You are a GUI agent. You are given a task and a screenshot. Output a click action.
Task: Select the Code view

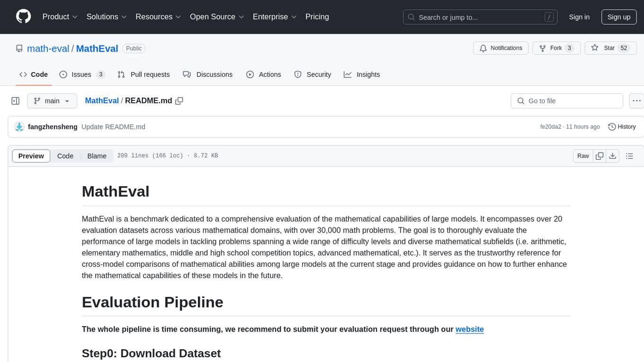coord(65,156)
